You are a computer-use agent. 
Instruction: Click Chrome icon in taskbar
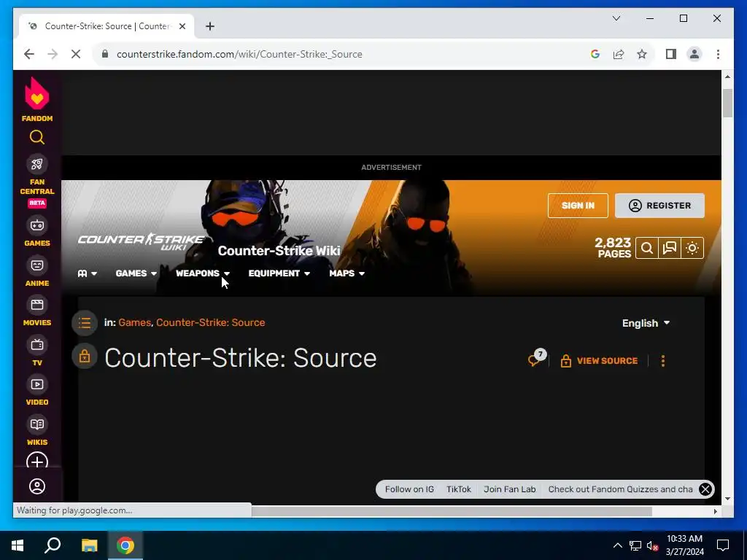tap(125, 545)
